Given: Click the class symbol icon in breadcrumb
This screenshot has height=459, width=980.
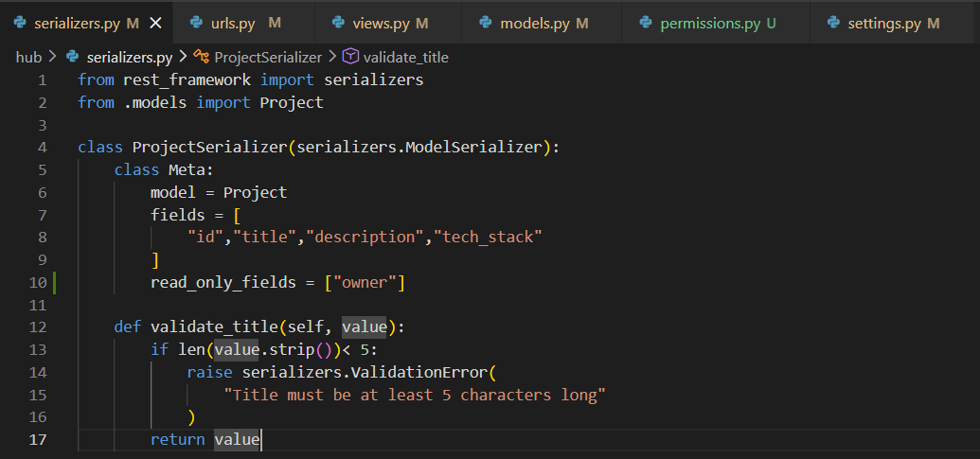Looking at the screenshot, I should pos(202,58).
